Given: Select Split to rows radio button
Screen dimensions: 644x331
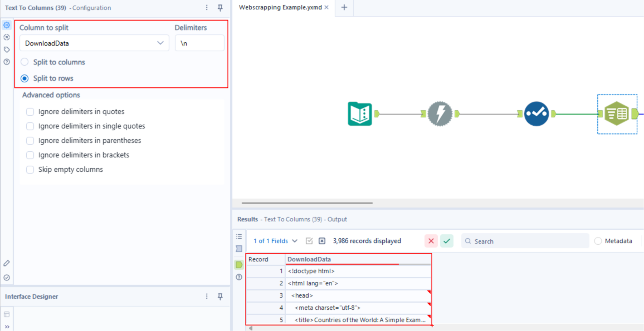Looking at the screenshot, I should point(25,78).
